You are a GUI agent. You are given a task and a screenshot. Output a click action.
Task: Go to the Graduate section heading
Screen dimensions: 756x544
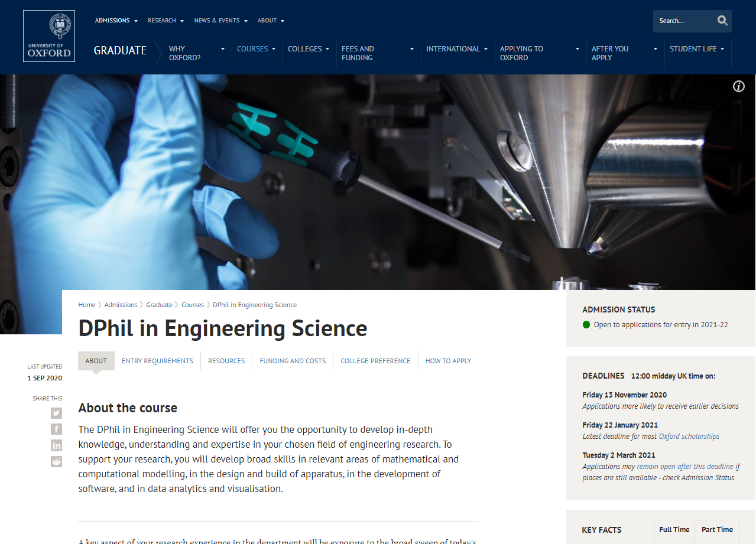[x=120, y=50]
